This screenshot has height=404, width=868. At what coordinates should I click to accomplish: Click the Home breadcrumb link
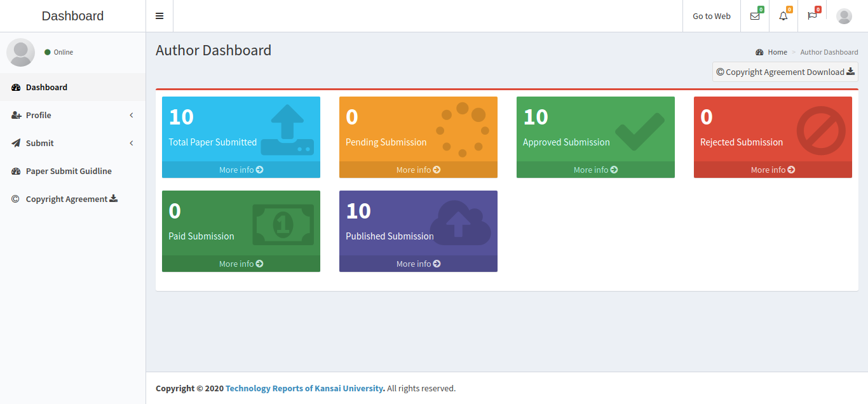click(x=777, y=52)
